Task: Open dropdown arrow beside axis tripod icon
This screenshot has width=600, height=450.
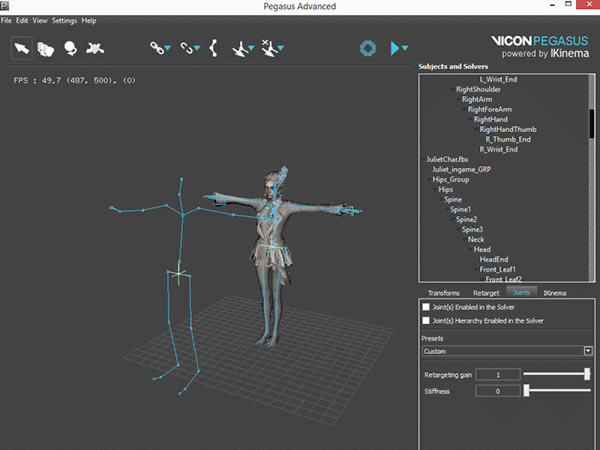Action: click(251, 48)
